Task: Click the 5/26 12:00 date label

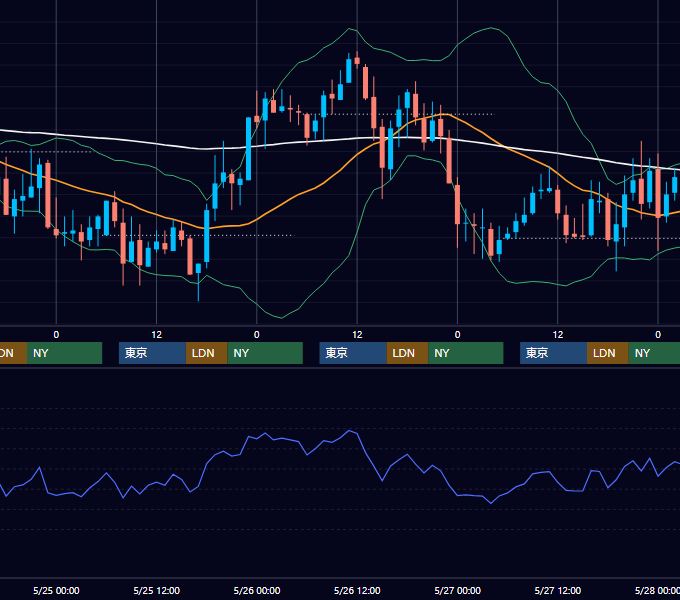Action: (x=357, y=590)
